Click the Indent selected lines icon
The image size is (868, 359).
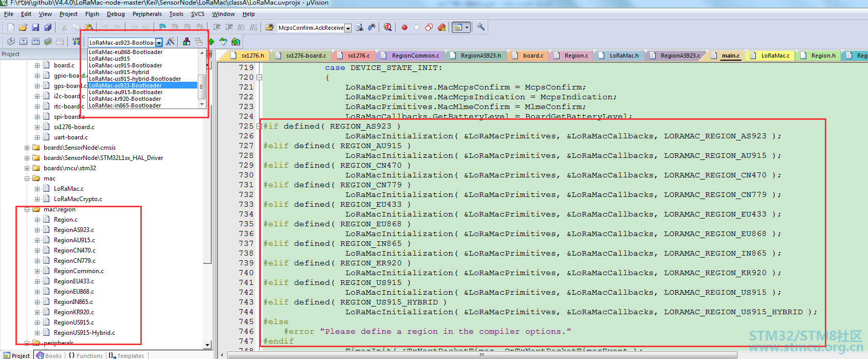[216, 27]
